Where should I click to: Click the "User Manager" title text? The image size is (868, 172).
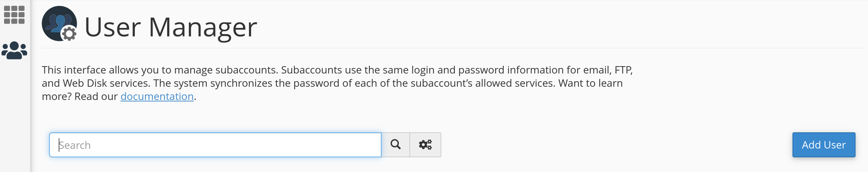click(x=171, y=27)
